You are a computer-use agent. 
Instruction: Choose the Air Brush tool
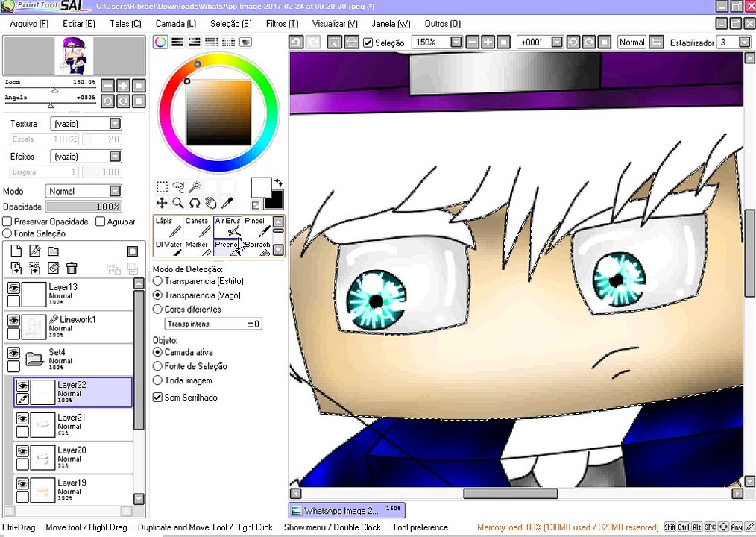(227, 227)
